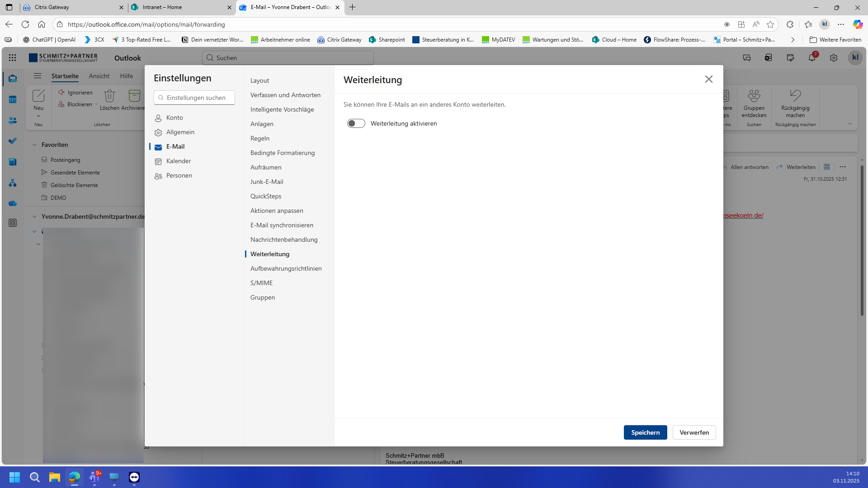Click the Verwerfen button
Viewport: 868px width, 488px height.
click(x=694, y=432)
